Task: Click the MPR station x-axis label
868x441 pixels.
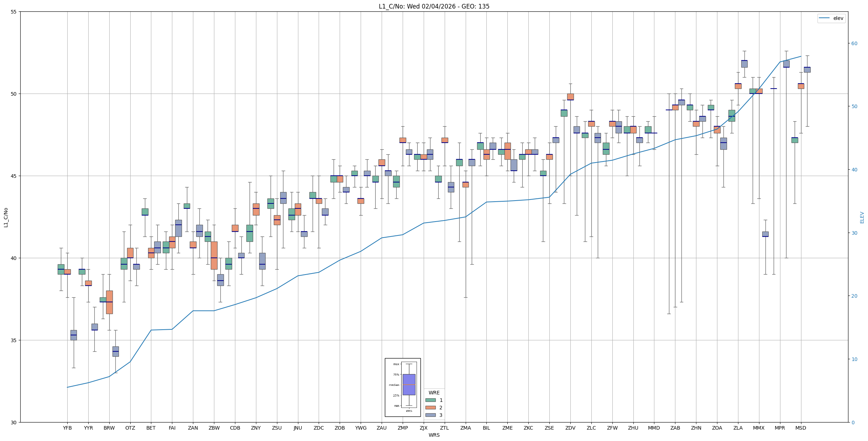Action: [780, 428]
